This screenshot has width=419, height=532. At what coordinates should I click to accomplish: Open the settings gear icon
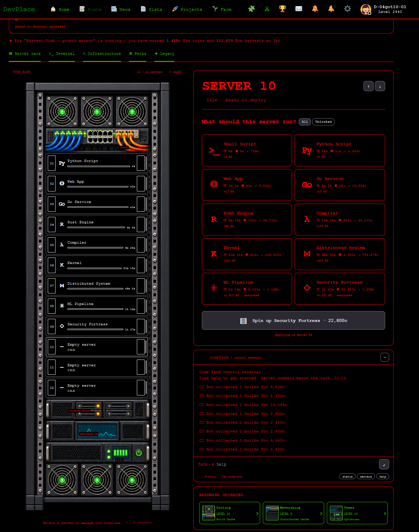coord(348,9)
